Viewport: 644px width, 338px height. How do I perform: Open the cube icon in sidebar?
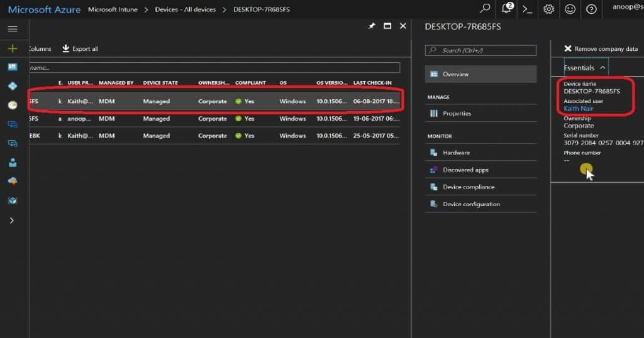pos(13,200)
